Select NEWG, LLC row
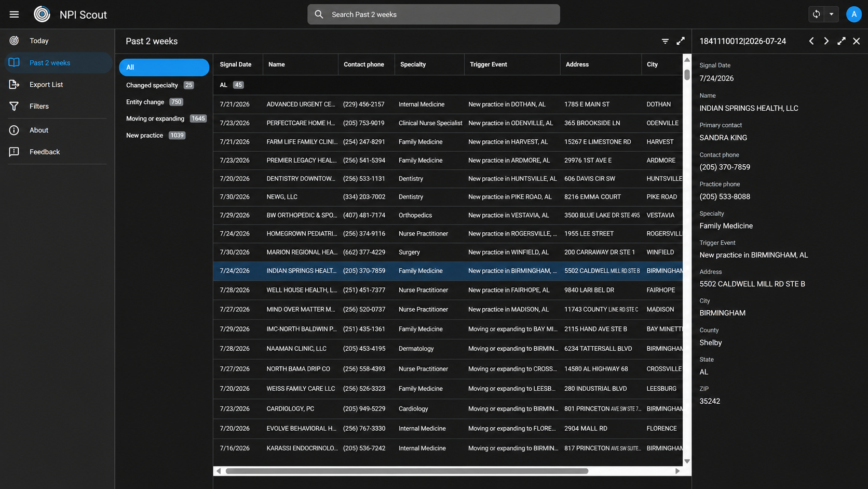 [x=448, y=197]
